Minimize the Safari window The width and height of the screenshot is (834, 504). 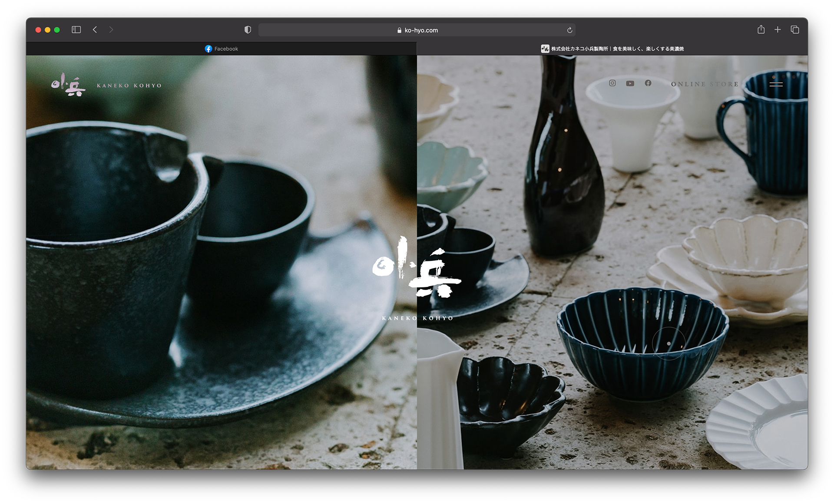[x=48, y=30]
